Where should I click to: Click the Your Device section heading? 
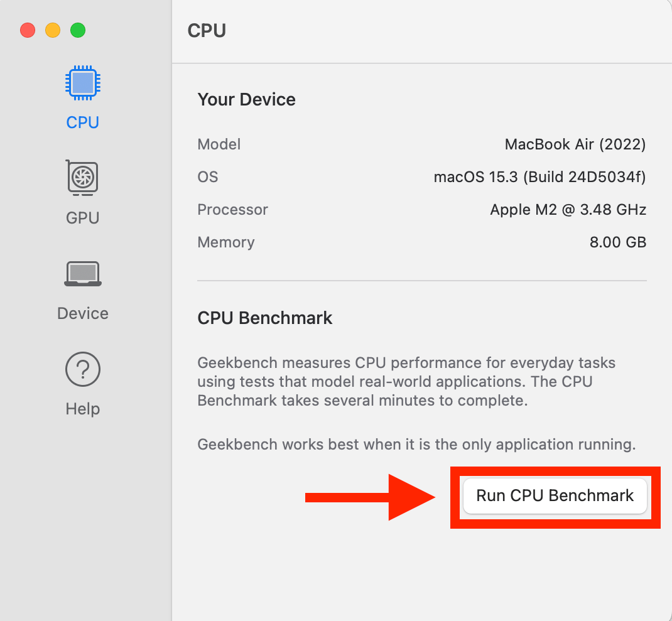(246, 99)
